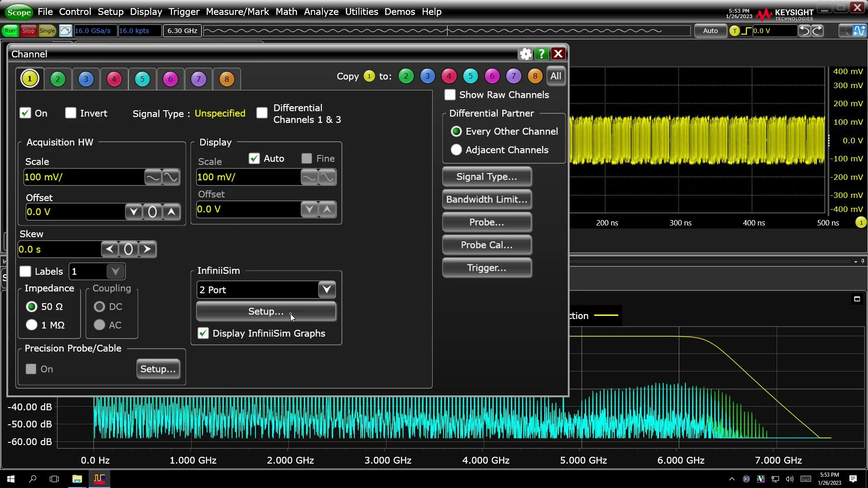Open the Analyze menu

click(321, 12)
